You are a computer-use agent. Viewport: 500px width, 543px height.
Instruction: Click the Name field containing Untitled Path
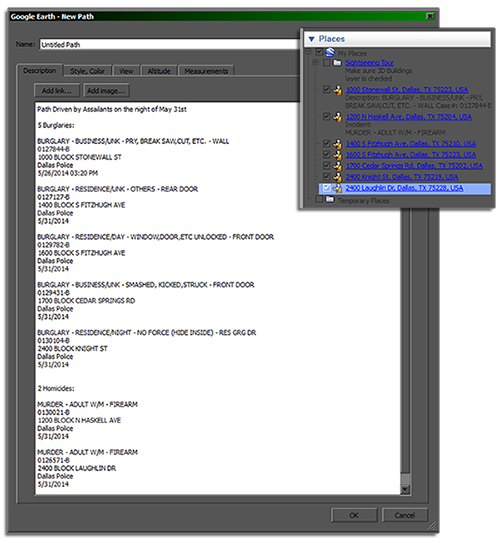point(170,44)
